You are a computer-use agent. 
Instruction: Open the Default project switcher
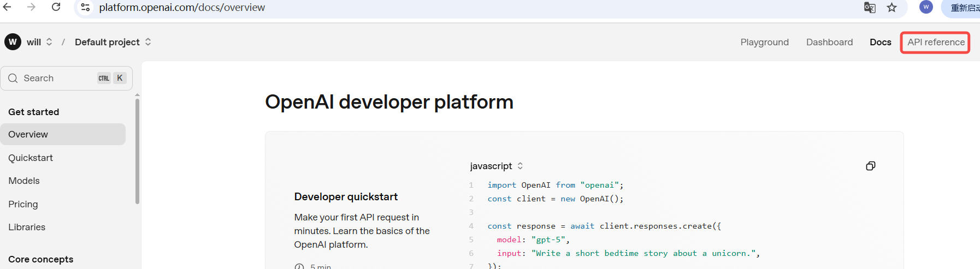tap(113, 42)
